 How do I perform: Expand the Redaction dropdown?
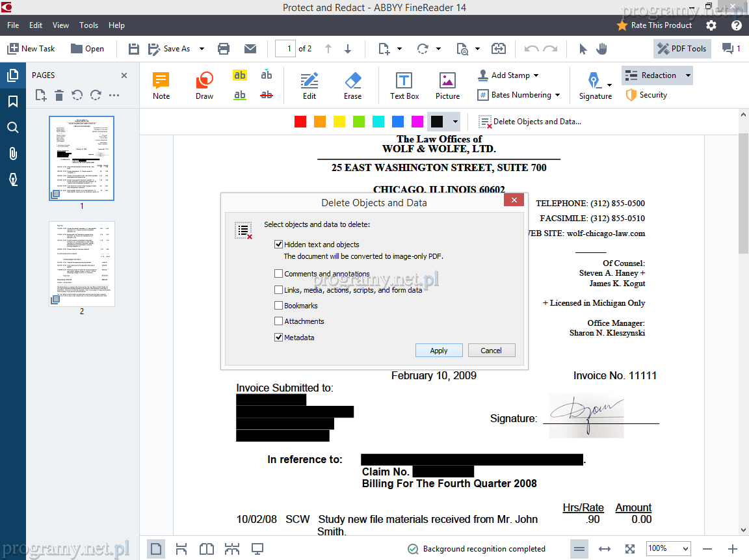657,75
